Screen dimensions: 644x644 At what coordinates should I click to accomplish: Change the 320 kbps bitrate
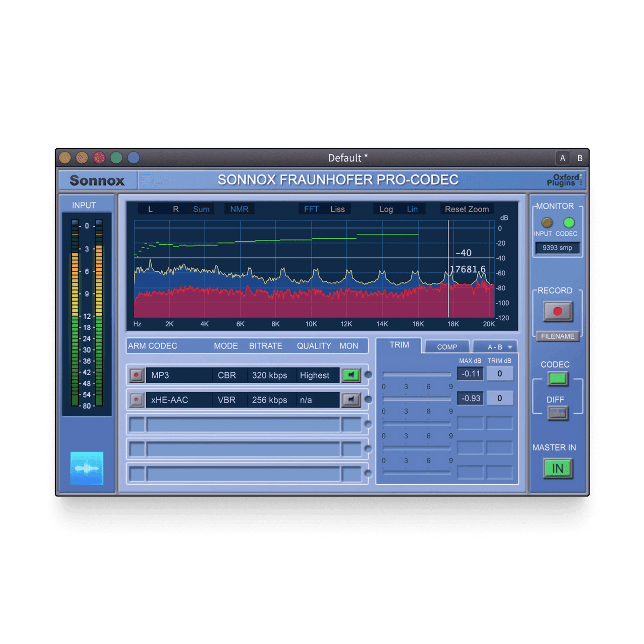tap(272, 375)
